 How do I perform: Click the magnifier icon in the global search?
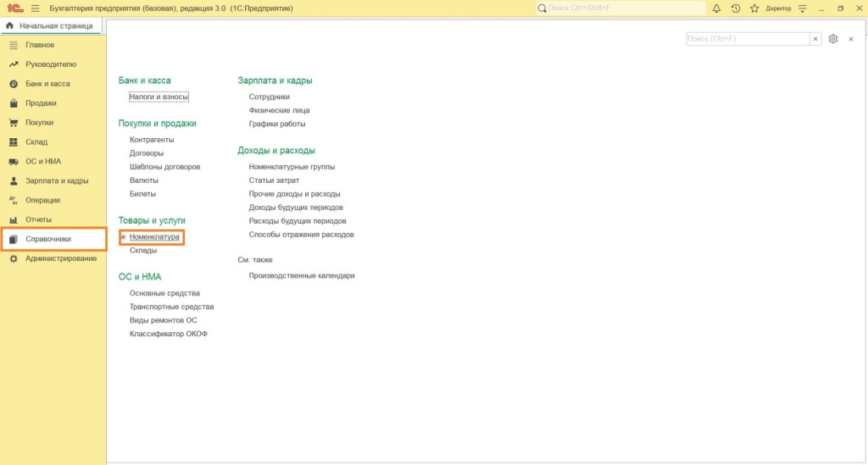pos(542,8)
